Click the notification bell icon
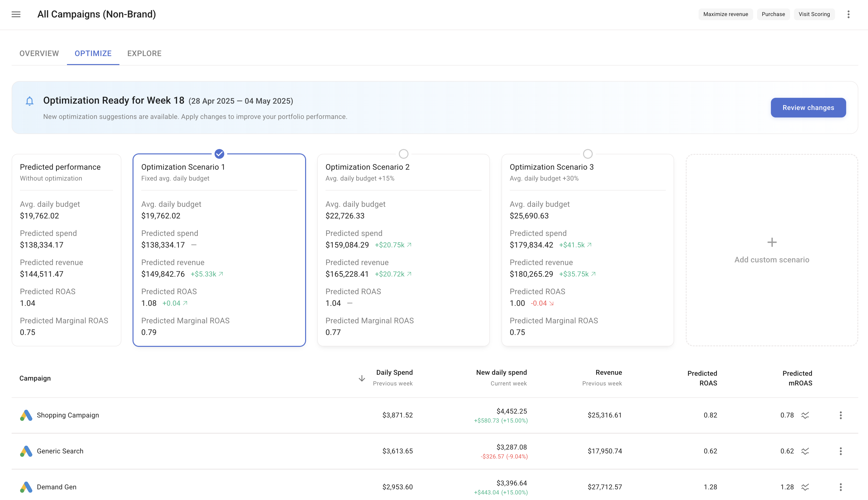 pyautogui.click(x=30, y=101)
